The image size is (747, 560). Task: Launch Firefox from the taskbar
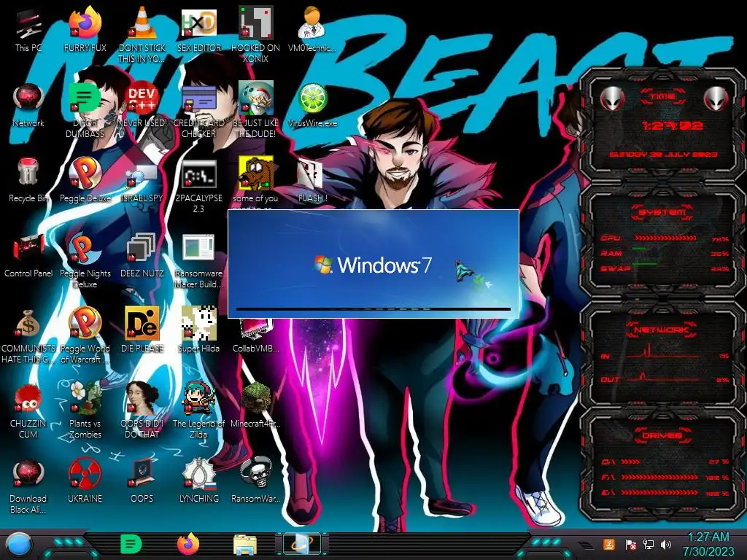(188, 544)
